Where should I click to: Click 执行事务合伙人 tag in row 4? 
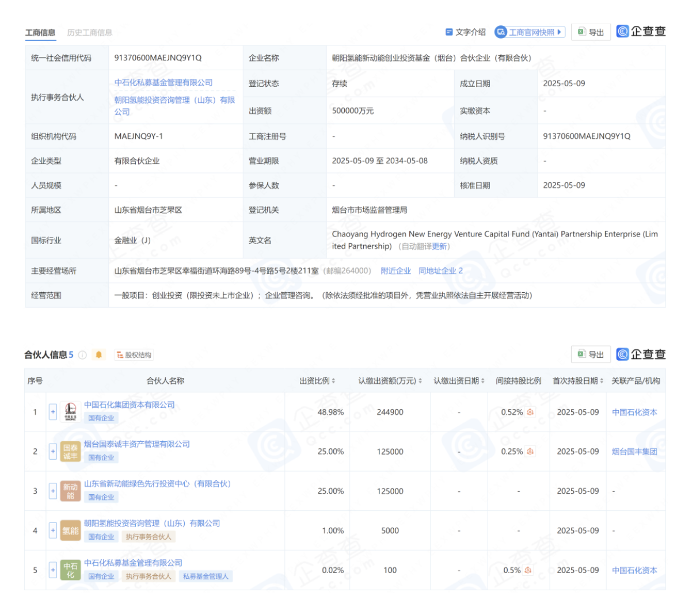[149, 537]
